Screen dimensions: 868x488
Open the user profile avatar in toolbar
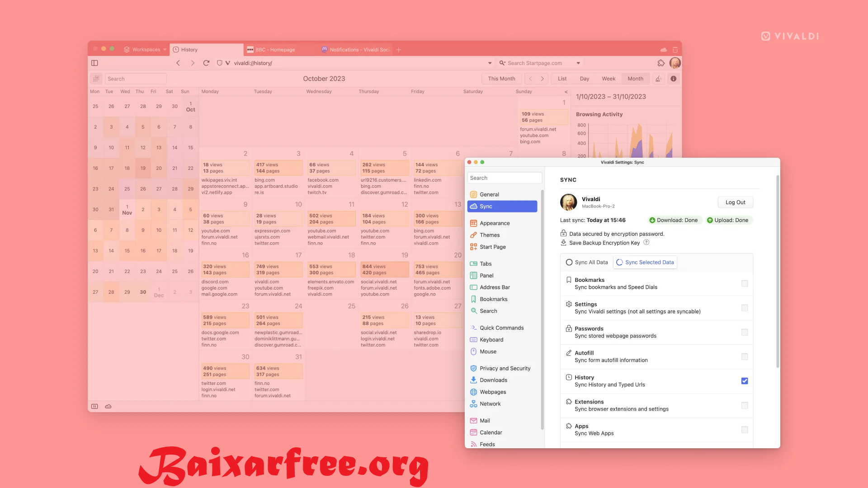pos(675,63)
